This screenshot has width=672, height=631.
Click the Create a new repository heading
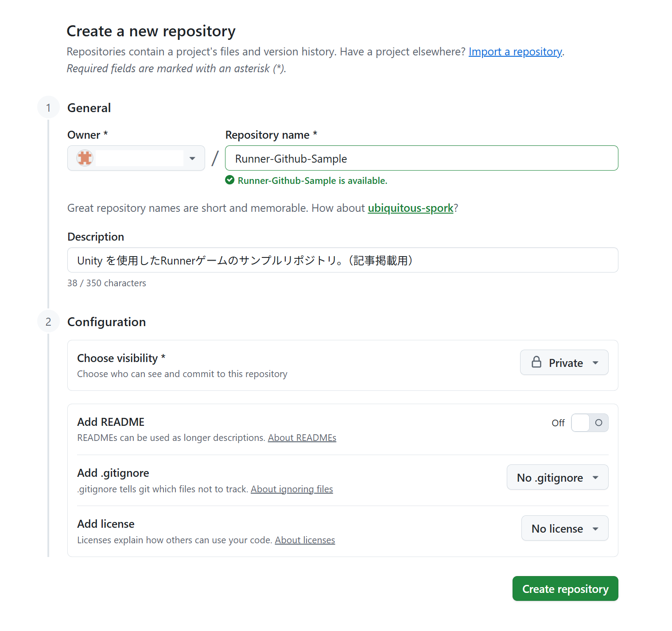(151, 31)
